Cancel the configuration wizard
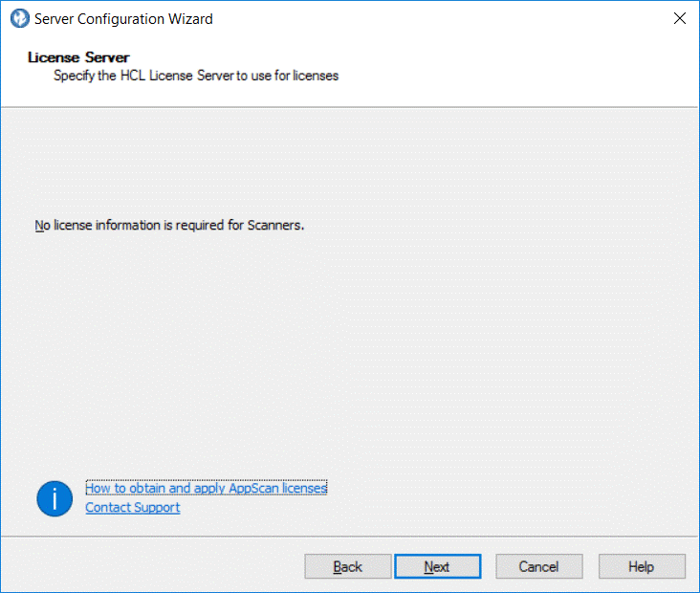Image resolution: width=700 pixels, height=593 pixels. 538,566
